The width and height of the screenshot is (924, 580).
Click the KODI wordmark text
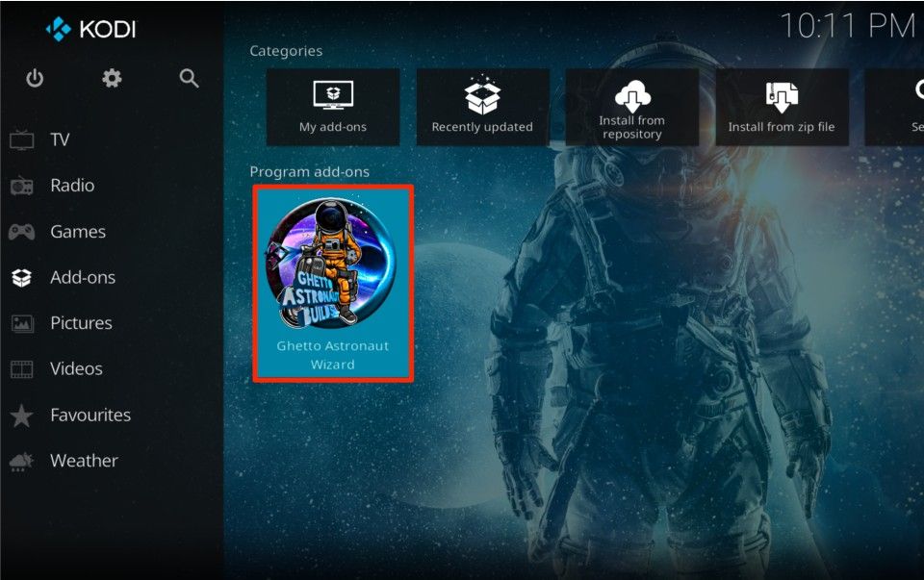pos(108,29)
